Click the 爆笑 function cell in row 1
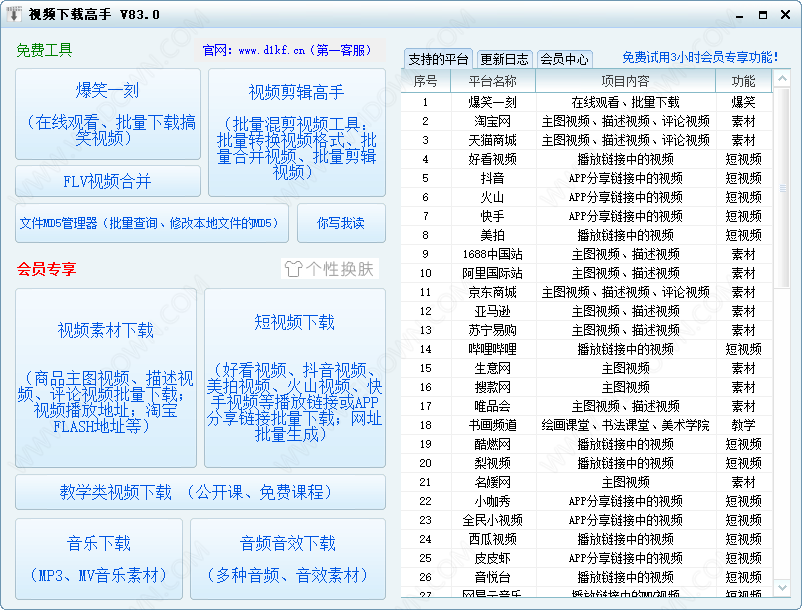Image resolution: width=802 pixels, height=610 pixels. [x=743, y=102]
